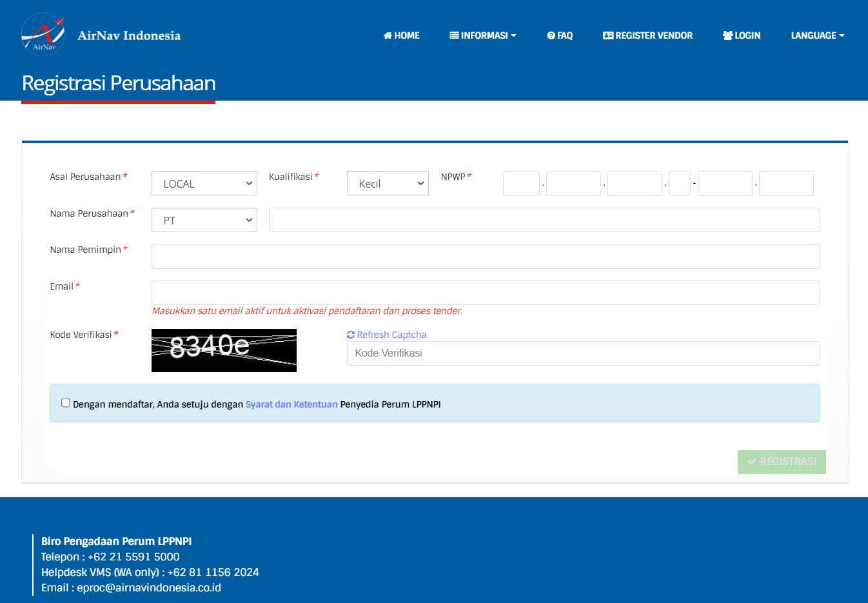Click the AirNav Indonesia logo
Image resolution: width=868 pixels, height=603 pixels.
[101, 35]
